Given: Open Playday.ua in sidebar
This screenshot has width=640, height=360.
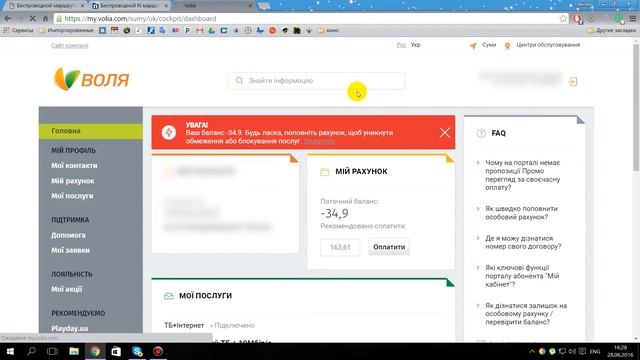Looking at the screenshot, I should coord(69,328).
